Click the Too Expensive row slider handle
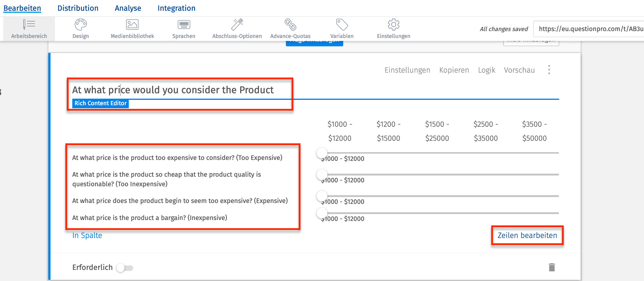This screenshot has height=281, width=644. point(322,153)
